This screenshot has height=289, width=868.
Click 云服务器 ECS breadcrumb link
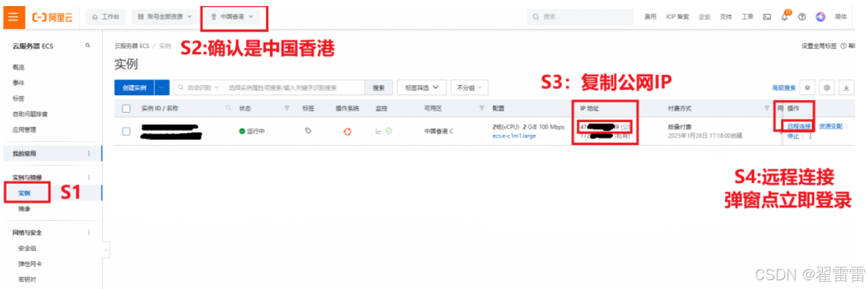(131, 46)
